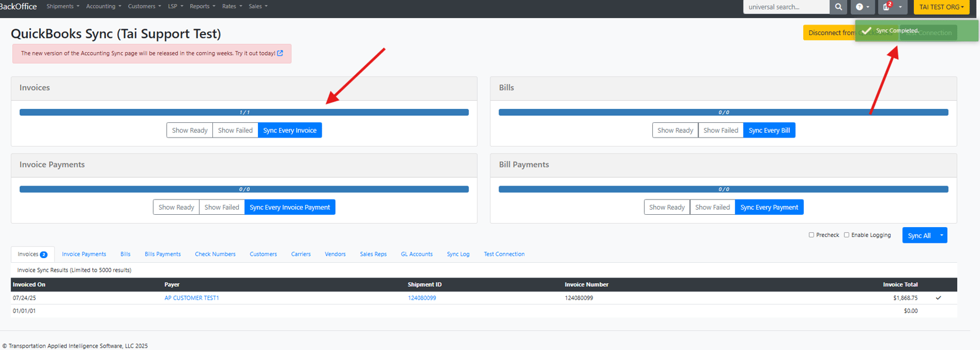Toggle the Enable Logging checkbox
The width and height of the screenshot is (980, 350).
(x=846, y=235)
